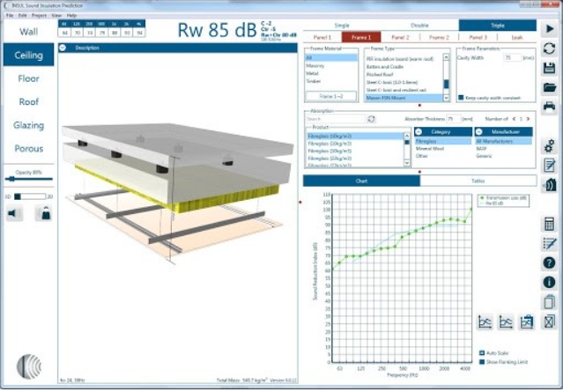Click the calculator icon
This screenshot has height=392, width=563.
[x=550, y=225]
